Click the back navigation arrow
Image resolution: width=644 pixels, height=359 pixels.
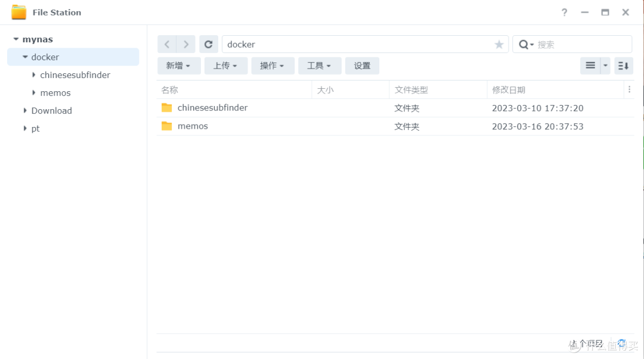167,44
